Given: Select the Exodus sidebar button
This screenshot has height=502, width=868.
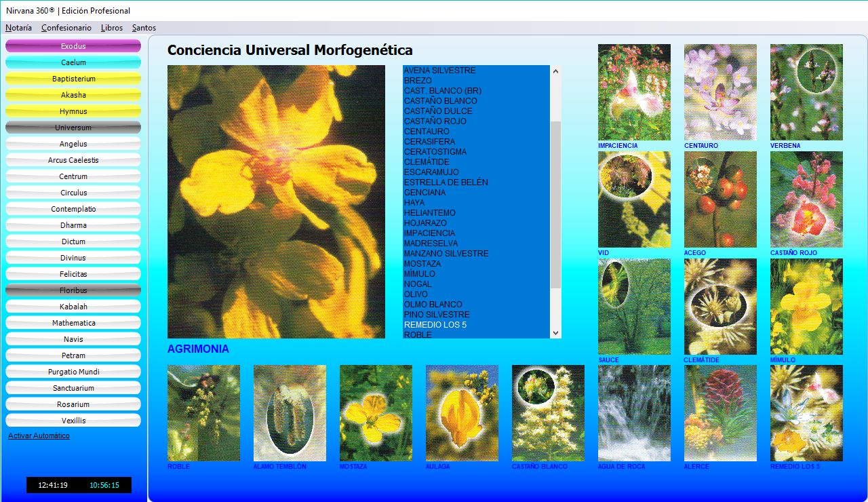Looking at the screenshot, I should pos(73,46).
